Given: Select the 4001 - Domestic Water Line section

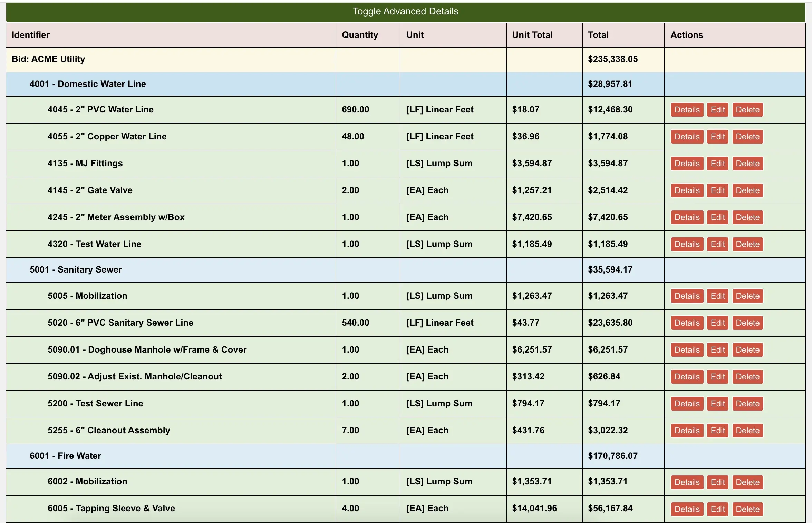Looking at the screenshot, I should [88, 84].
